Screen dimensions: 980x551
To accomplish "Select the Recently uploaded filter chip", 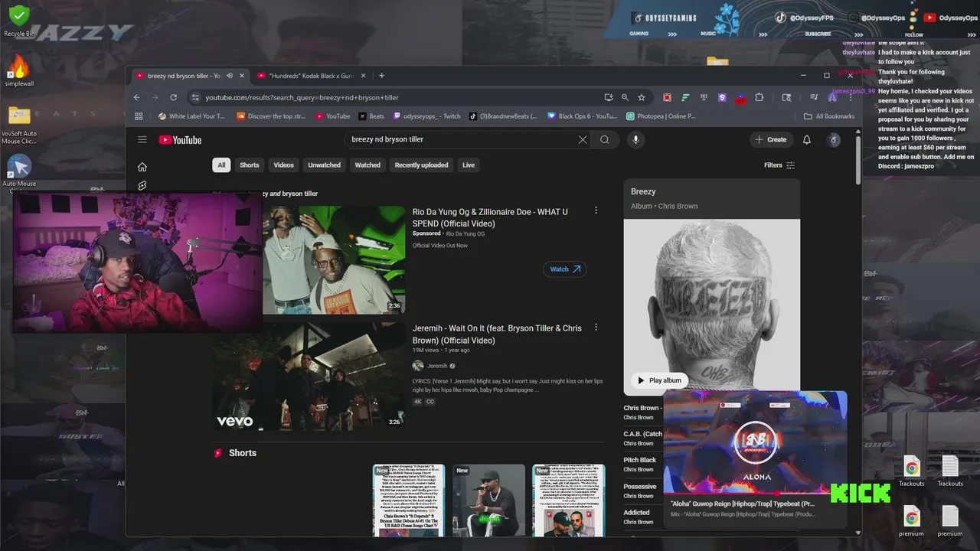I will [421, 165].
